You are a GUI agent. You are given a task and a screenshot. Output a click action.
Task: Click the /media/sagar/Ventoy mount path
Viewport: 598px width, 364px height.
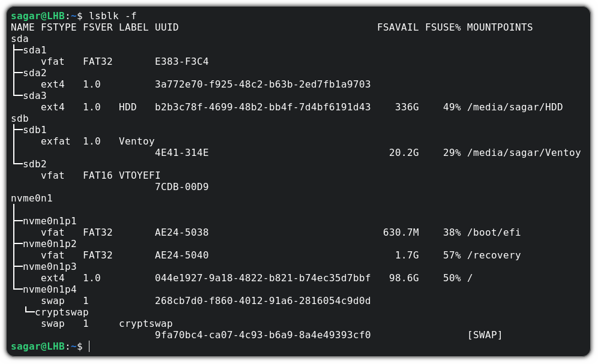[x=524, y=153]
